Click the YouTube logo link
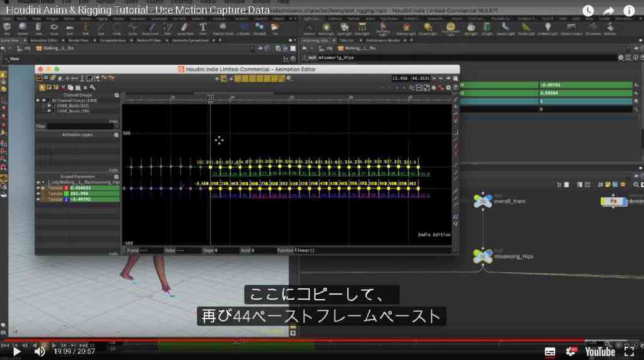The height and width of the screenshot is (360, 644). (x=599, y=351)
